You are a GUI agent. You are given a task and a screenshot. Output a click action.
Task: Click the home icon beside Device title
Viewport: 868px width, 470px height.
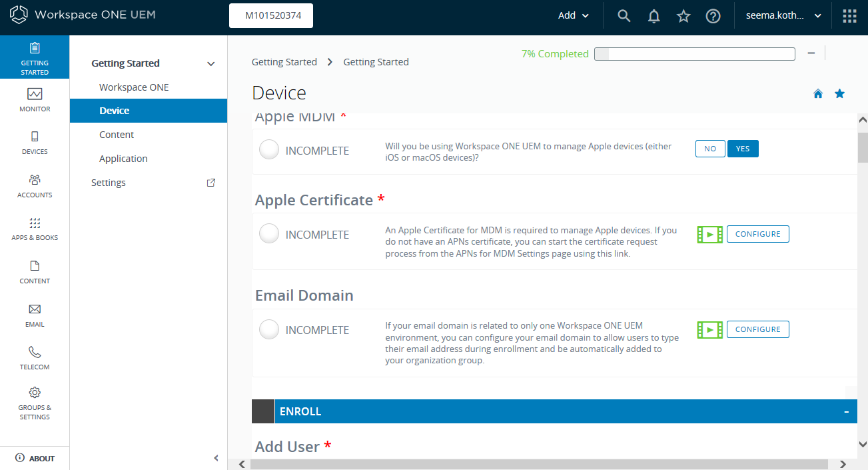pos(818,94)
